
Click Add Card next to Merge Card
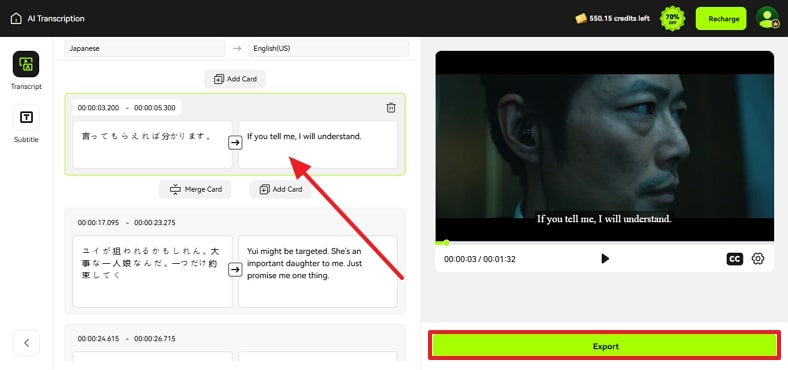[x=280, y=189]
